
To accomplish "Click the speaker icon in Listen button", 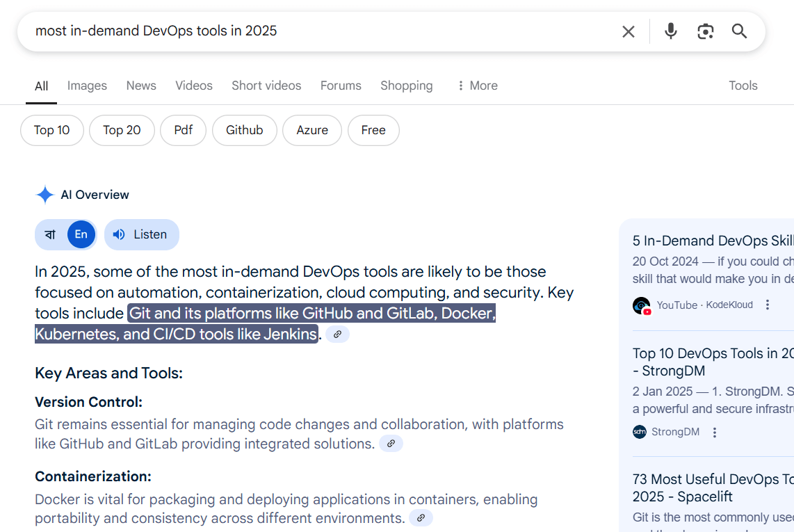I will pyautogui.click(x=118, y=234).
